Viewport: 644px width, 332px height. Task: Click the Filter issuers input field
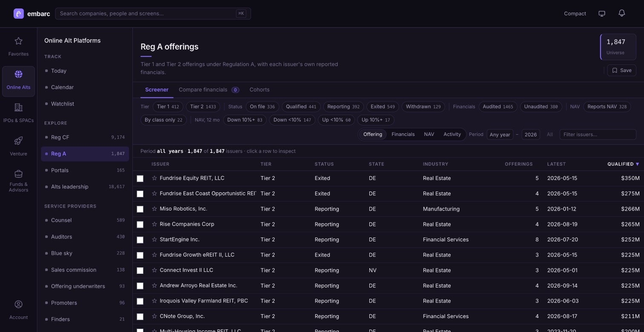pos(598,135)
